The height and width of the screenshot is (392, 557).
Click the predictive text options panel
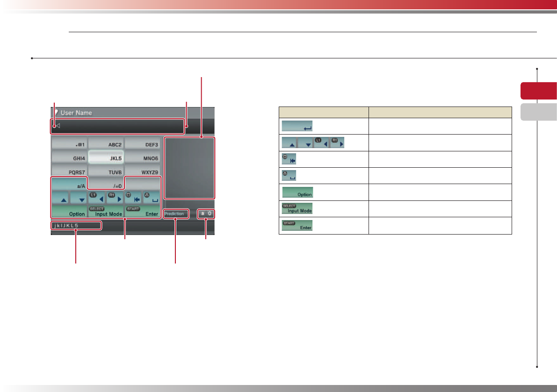click(x=189, y=168)
